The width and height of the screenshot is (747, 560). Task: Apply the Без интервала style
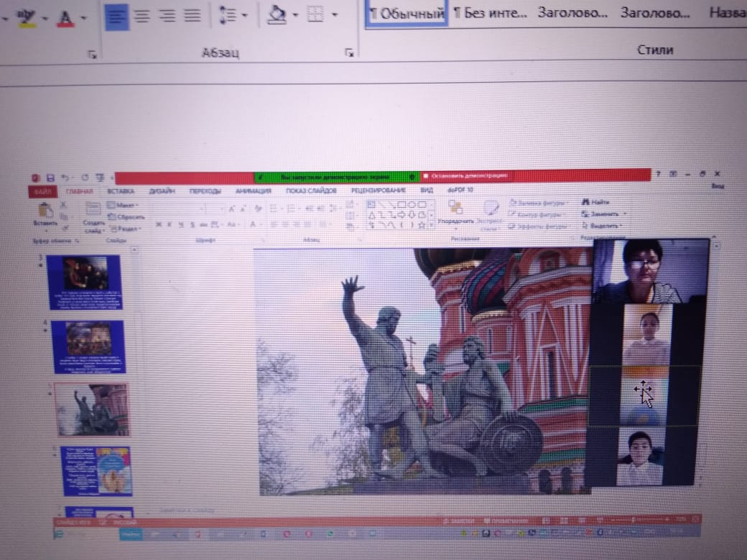(x=491, y=13)
